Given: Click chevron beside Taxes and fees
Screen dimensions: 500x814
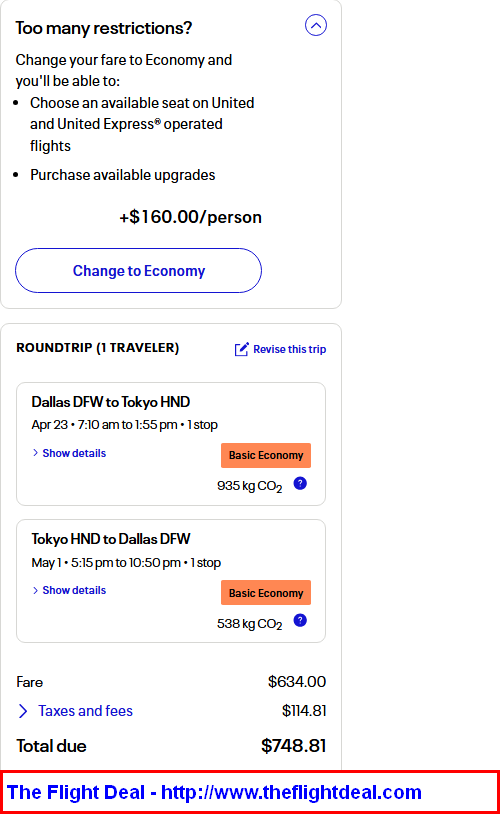Looking at the screenshot, I should [x=23, y=711].
